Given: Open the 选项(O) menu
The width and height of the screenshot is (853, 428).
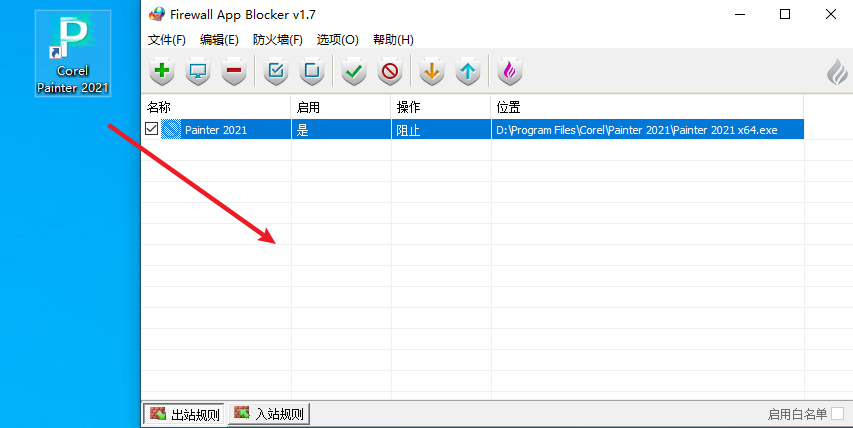Looking at the screenshot, I should (x=338, y=40).
